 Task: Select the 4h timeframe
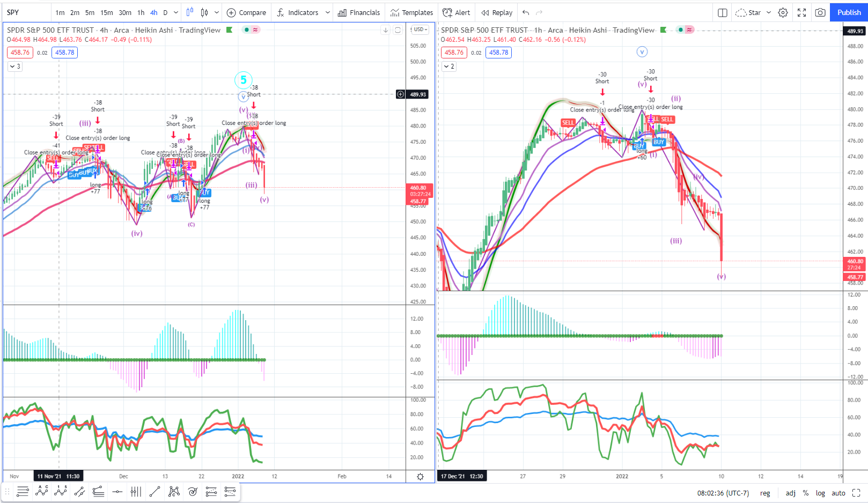(x=154, y=12)
